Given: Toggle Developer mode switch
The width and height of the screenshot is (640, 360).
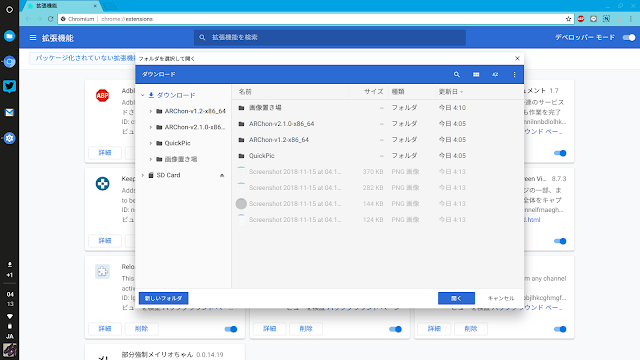Looking at the screenshot, I should point(629,38).
